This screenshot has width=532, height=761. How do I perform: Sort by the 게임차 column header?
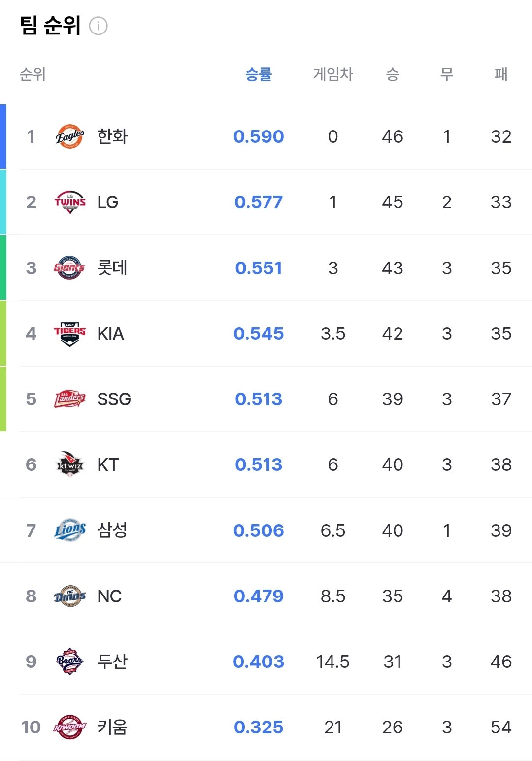(x=333, y=74)
